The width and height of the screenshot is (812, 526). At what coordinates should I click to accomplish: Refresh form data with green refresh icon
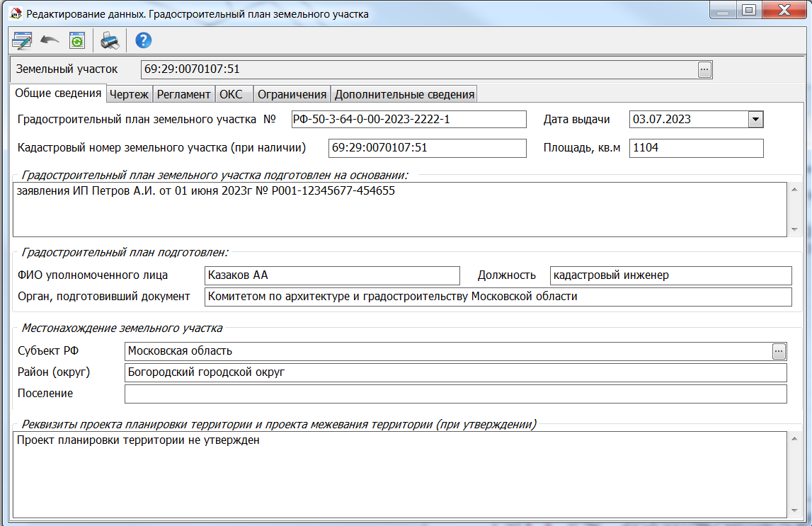click(x=77, y=40)
